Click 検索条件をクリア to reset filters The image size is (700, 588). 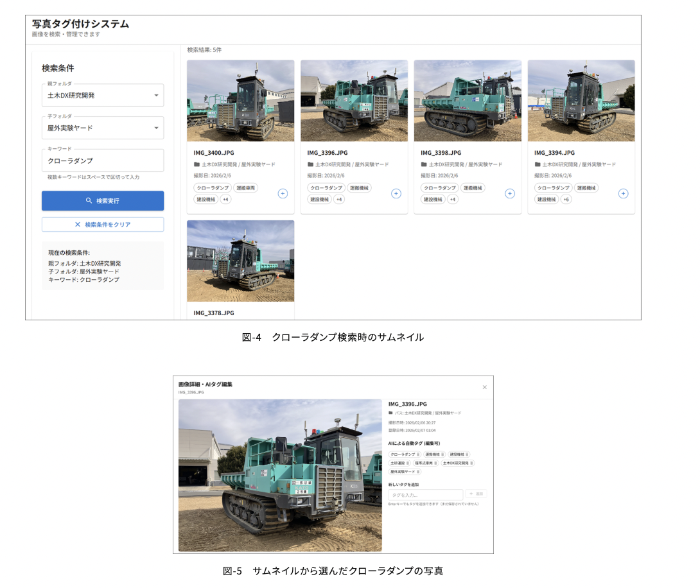click(x=103, y=225)
